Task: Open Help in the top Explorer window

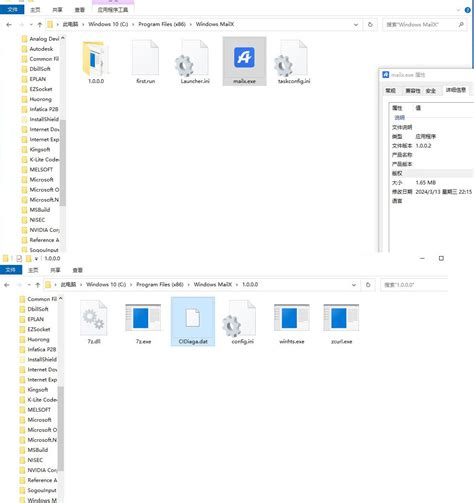Action: click(x=467, y=10)
